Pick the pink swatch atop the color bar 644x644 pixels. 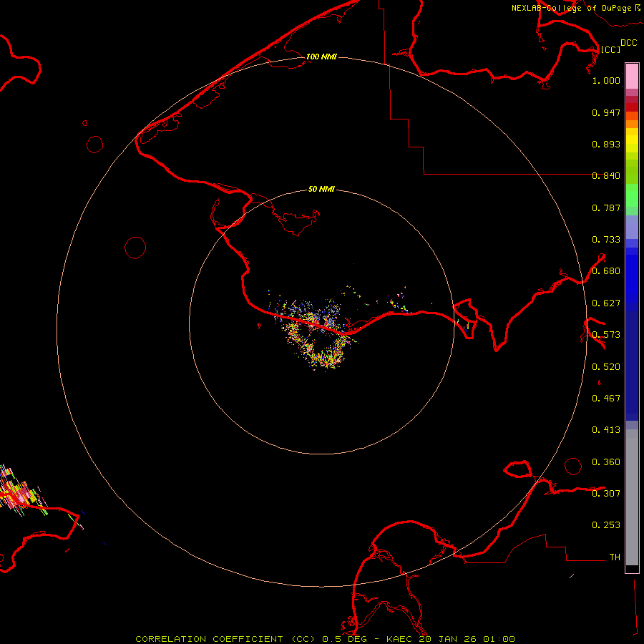coord(632,74)
